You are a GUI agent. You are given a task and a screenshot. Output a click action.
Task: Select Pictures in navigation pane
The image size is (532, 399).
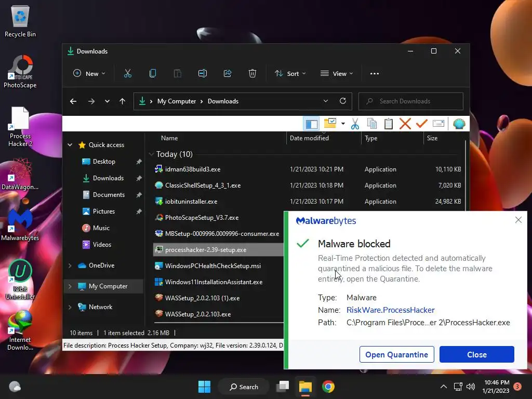[104, 211]
